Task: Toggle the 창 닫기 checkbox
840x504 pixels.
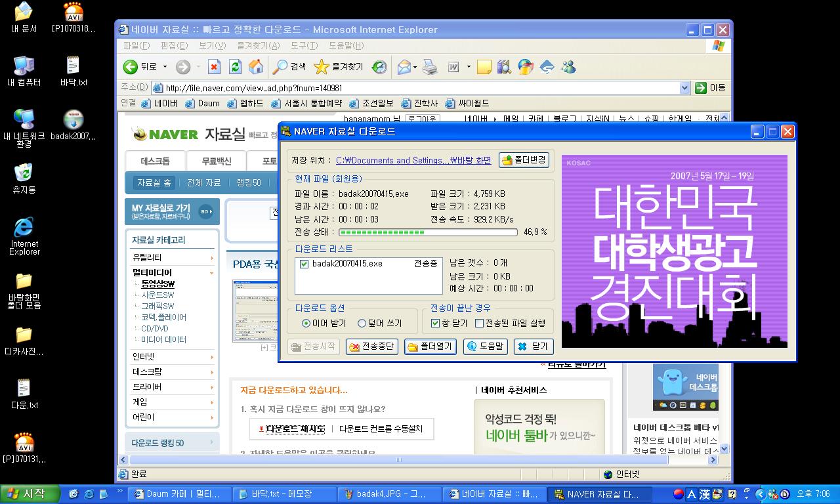Action: [x=435, y=323]
